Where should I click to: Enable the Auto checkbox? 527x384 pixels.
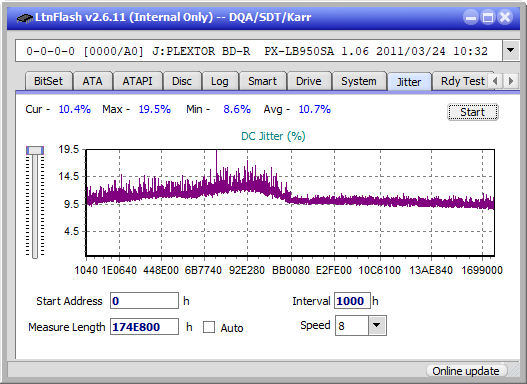[209, 327]
